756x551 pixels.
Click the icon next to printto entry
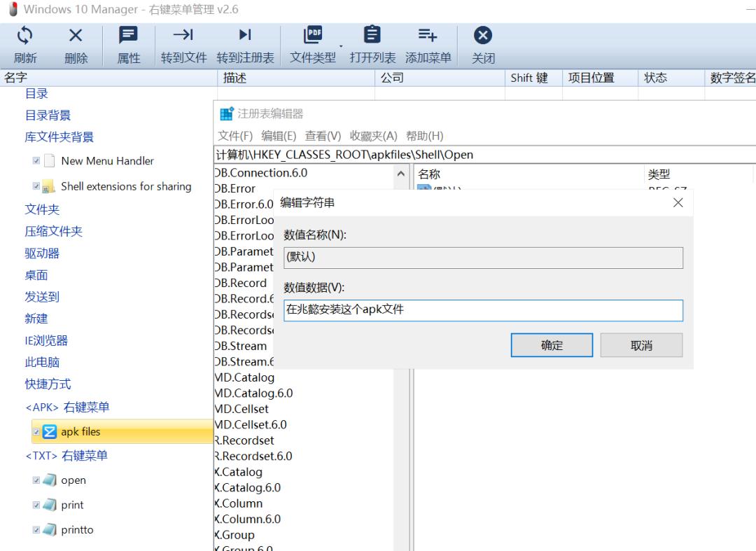point(50,530)
